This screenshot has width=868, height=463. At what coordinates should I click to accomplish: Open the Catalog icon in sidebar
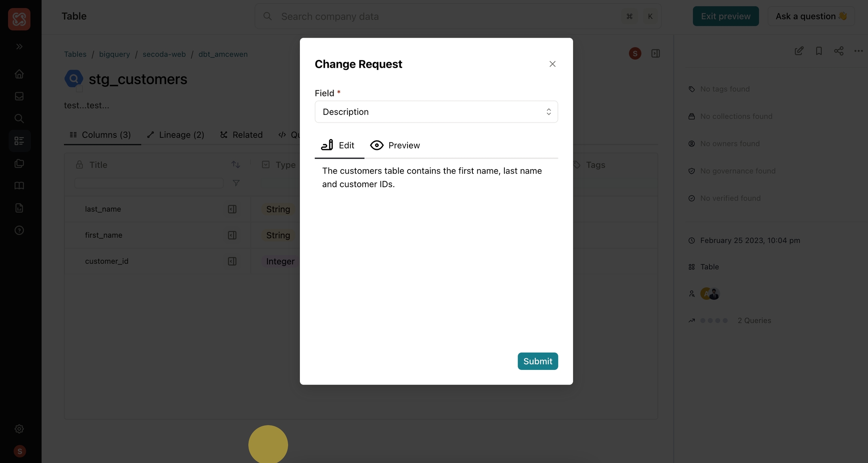pyautogui.click(x=19, y=141)
